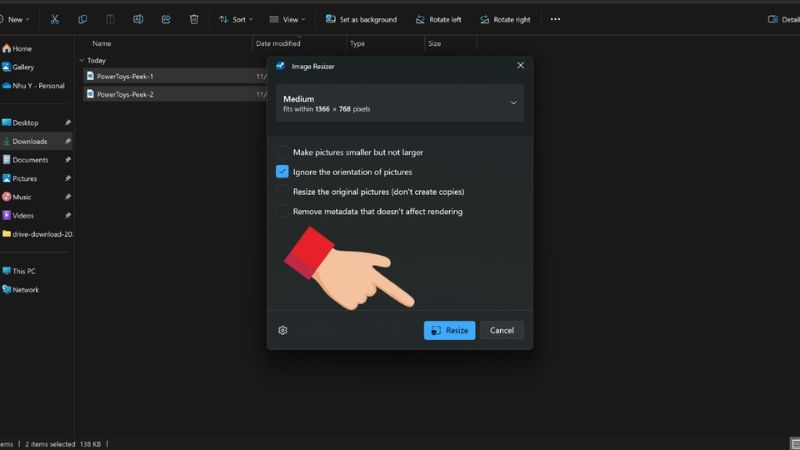Screen dimensions: 800x450
Task: Click the Rotate right toolbar item
Action: 505,19
